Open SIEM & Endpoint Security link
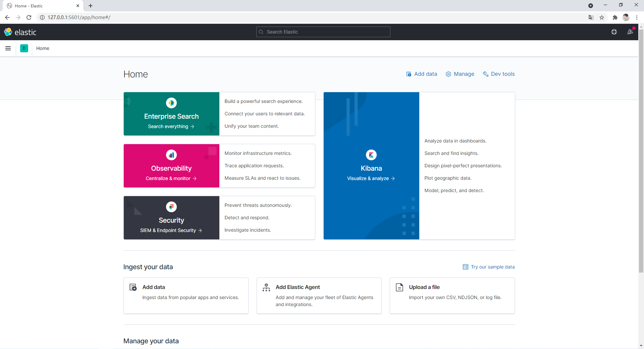This screenshot has height=349, width=644. (171, 230)
